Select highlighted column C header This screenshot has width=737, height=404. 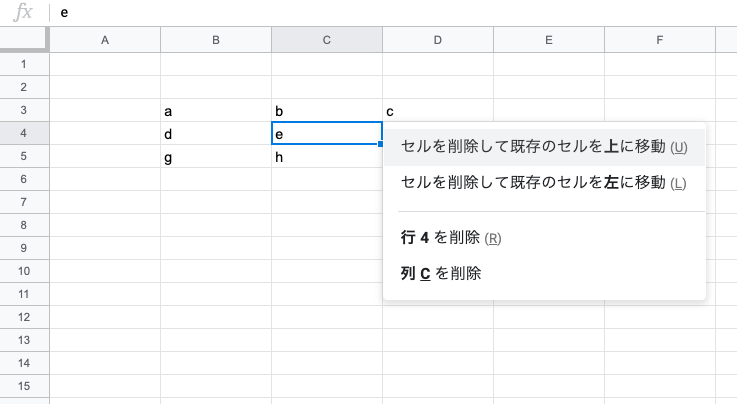327,40
